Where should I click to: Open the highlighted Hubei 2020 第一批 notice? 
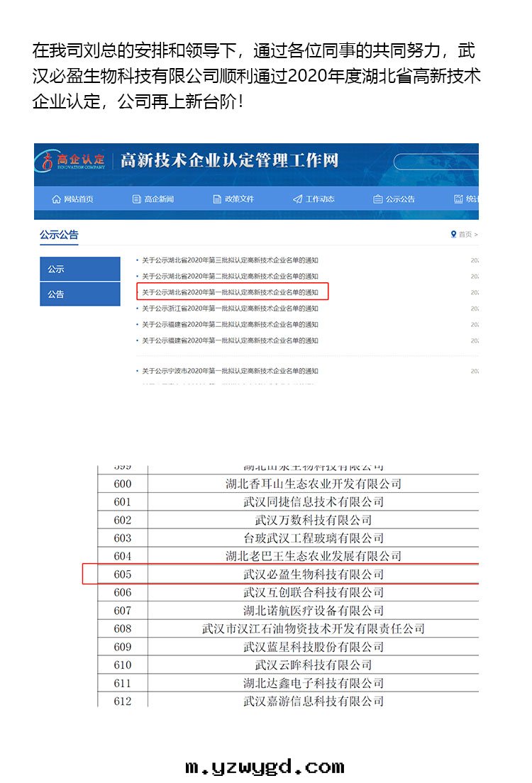230,292
